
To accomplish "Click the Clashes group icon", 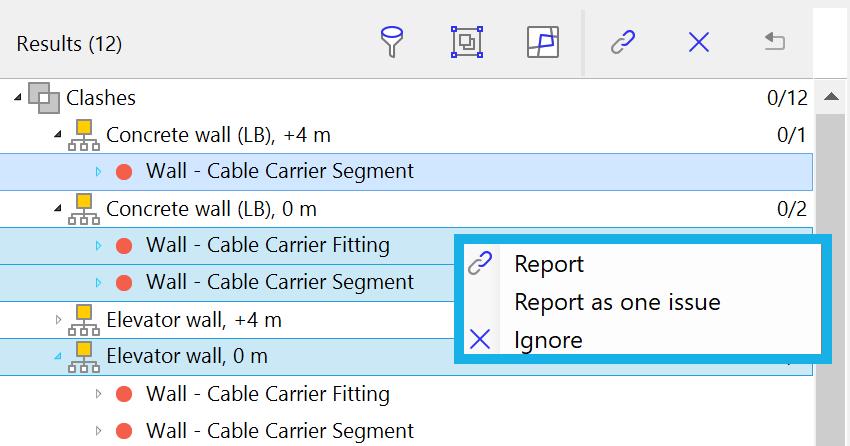I will tap(44, 97).
